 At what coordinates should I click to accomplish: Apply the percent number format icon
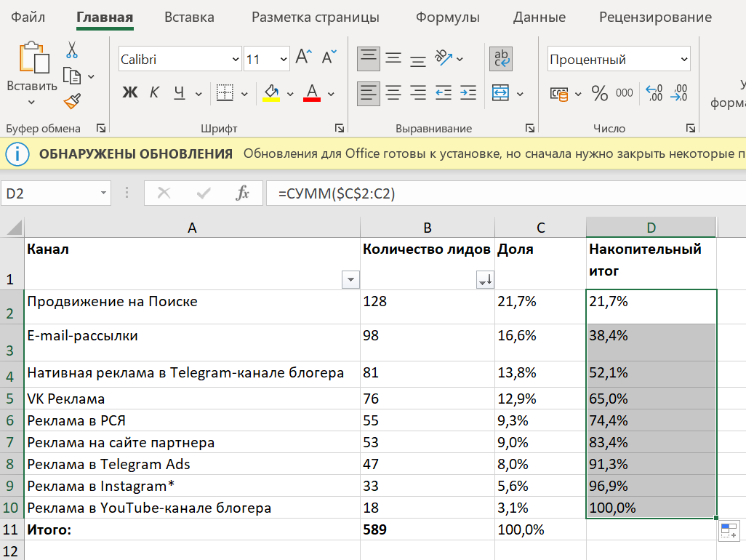point(600,93)
